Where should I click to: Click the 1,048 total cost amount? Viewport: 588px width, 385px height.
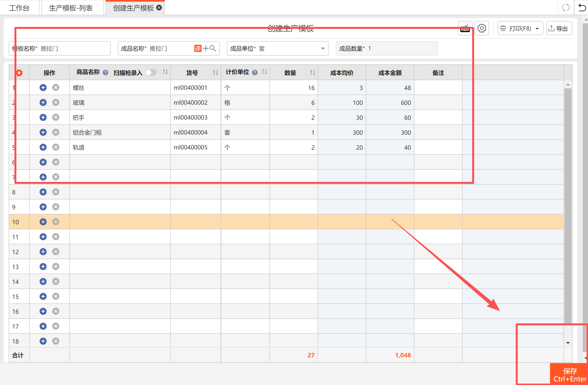point(403,355)
